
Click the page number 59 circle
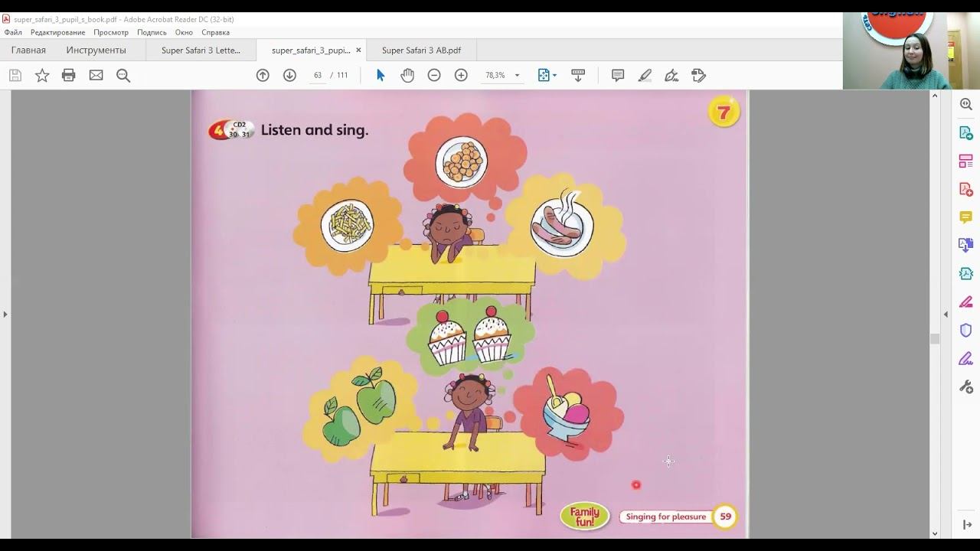click(x=725, y=517)
